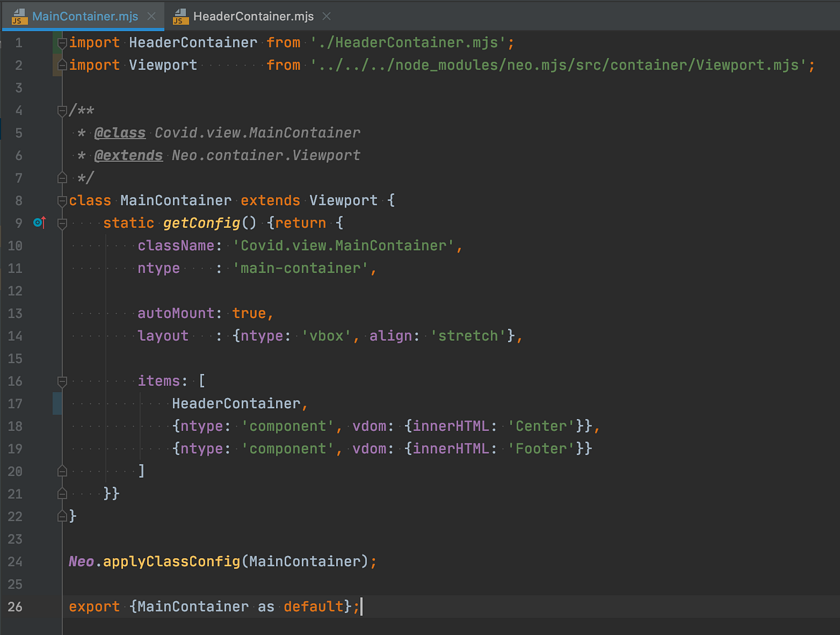The width and height of the screenshot is (840, 635).
Task: Click the overridden-method gutter icon beside getConfig
Action: (x=39, y=222)
